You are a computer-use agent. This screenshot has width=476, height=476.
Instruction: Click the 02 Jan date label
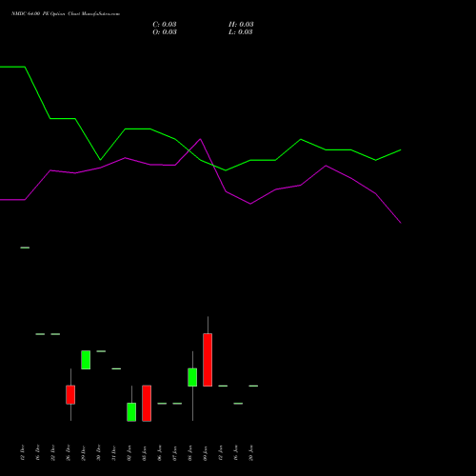coord(129,452)
